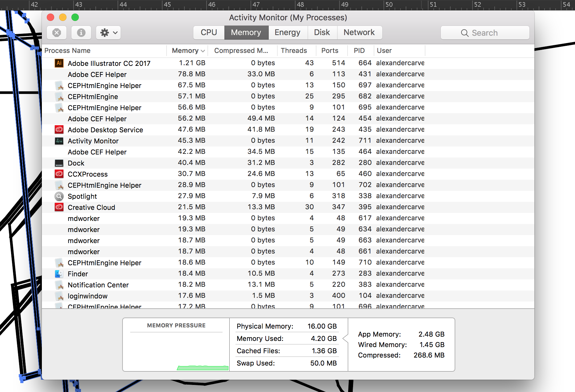
Task: Select mdworker process with PID 663
Action: [288, 240]
